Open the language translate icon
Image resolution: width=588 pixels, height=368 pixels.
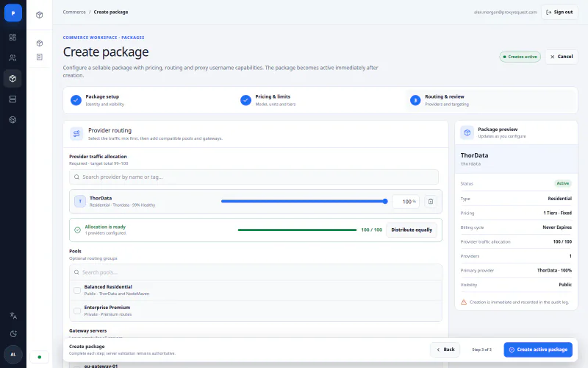click(13, 316)
